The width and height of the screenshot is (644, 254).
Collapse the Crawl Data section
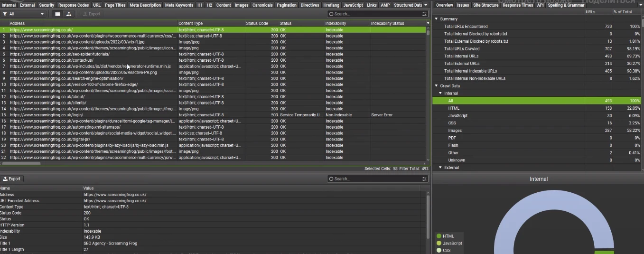437,86
